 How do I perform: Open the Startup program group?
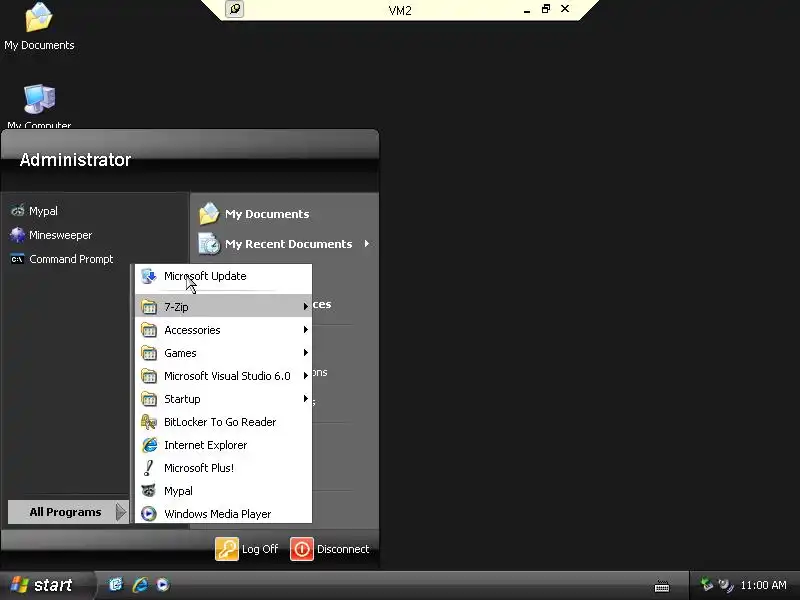tap(223, 399)
